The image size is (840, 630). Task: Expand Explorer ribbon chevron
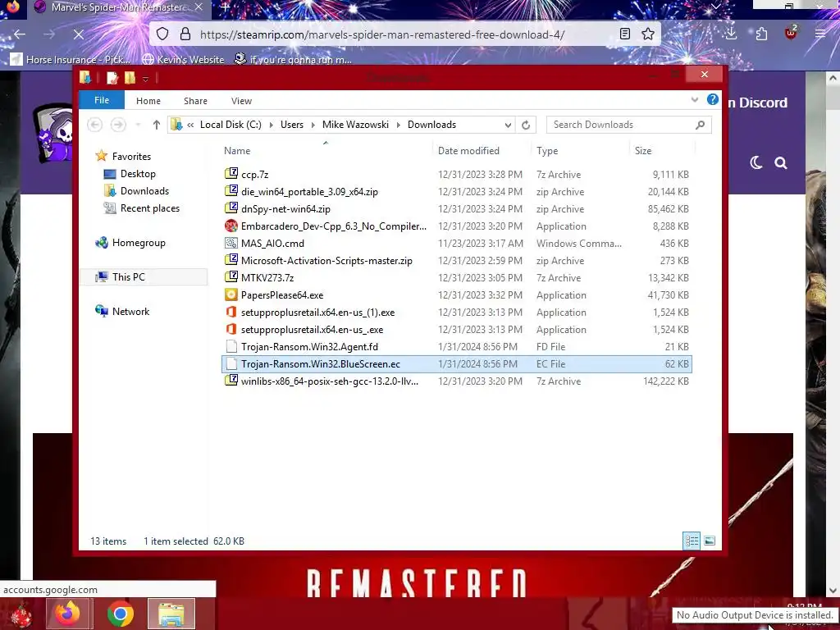[x=695, y=99]
